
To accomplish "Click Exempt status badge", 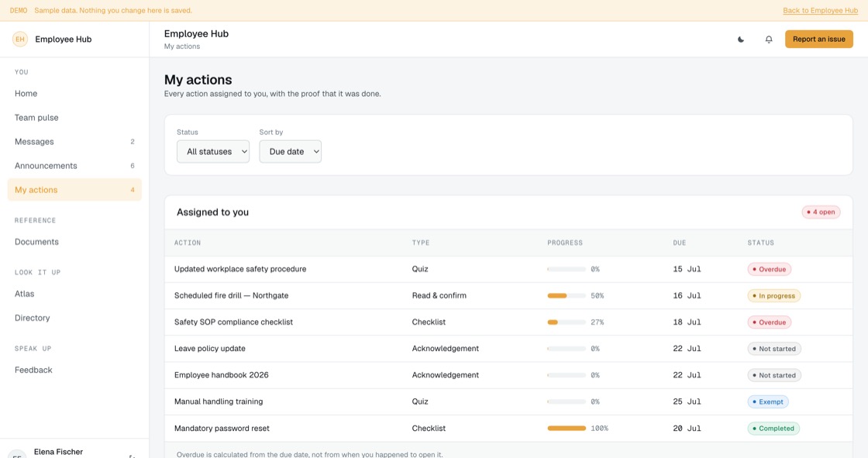I will click(x=768, y=402).
